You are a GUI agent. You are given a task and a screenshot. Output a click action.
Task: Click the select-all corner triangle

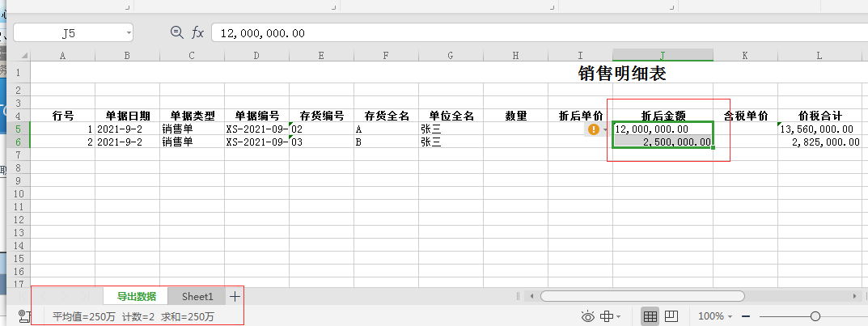[x=24, y=55]
